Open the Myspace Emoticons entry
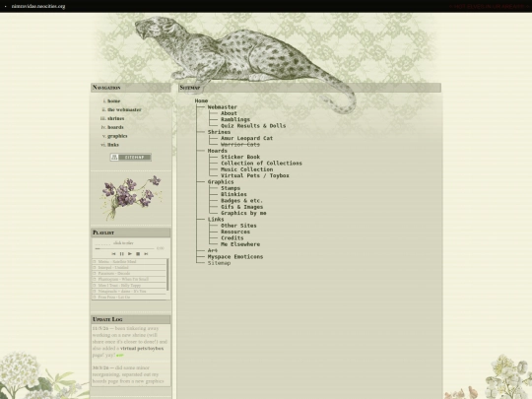 point(235,257)
